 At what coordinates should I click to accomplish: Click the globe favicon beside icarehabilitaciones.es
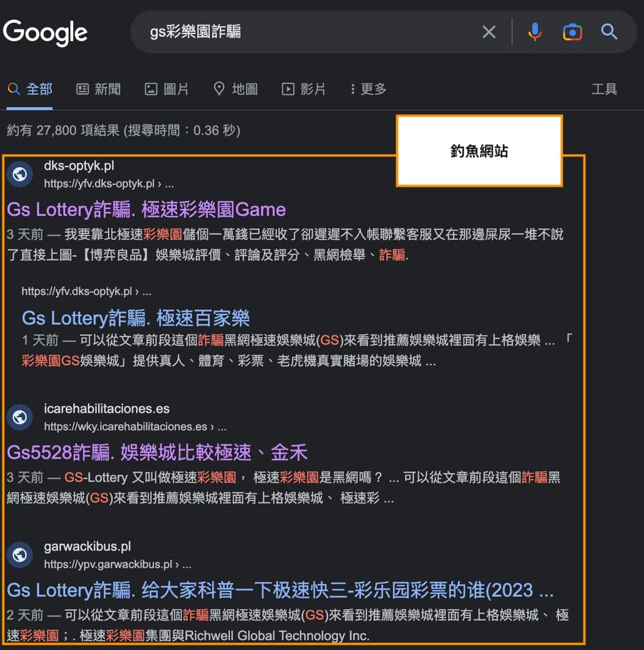click(x=20, y=417)
